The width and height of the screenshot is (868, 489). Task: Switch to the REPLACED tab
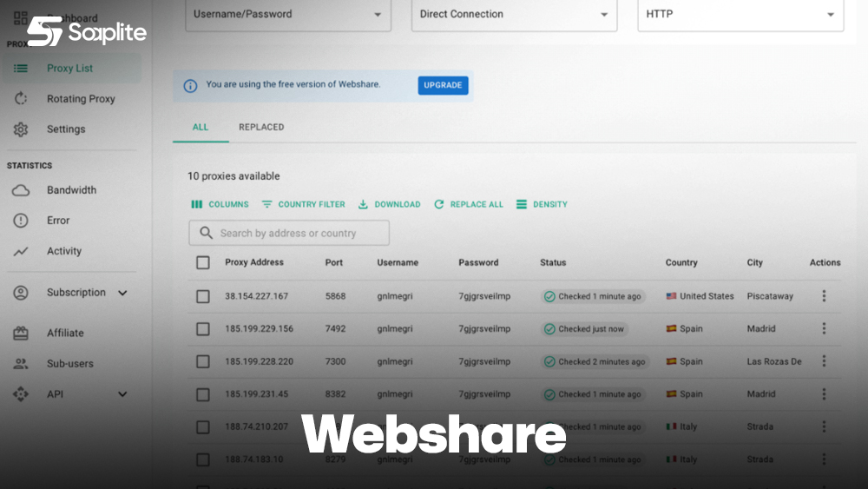click(261, 127)
